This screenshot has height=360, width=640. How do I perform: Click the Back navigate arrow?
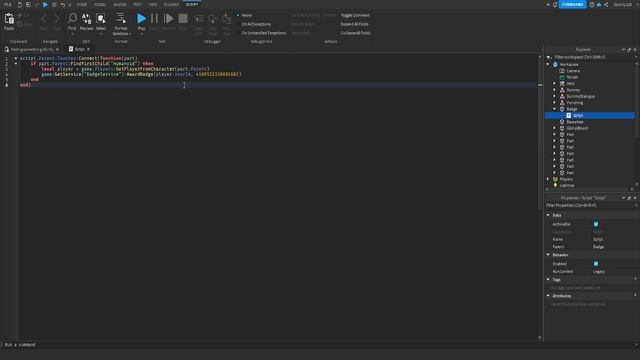point(44,18)
